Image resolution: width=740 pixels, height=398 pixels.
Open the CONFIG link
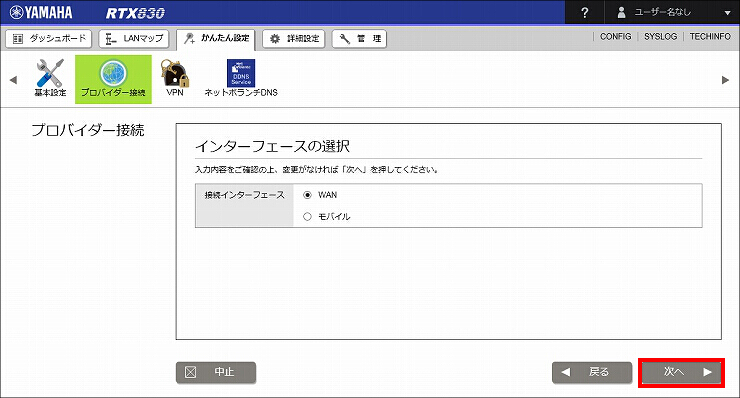click(x=615, y=36)
